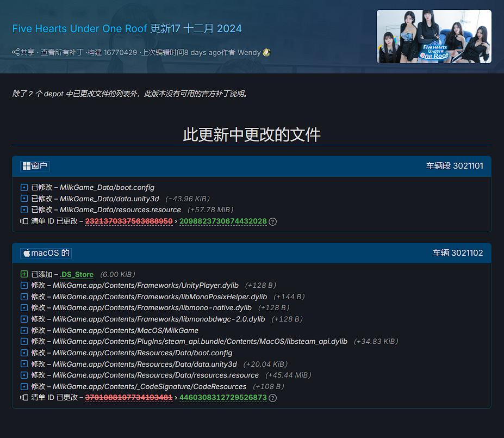Image resolution: width=504 pixels, height=438 pixels.
Task: Click the share icon near 共享
Action: point(16,52)
